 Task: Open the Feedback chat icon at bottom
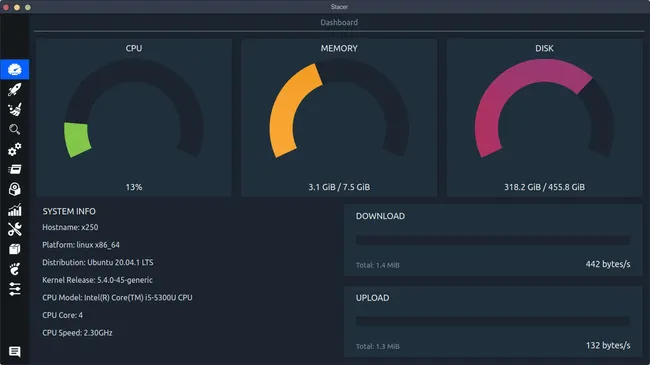tap(15, 352)
